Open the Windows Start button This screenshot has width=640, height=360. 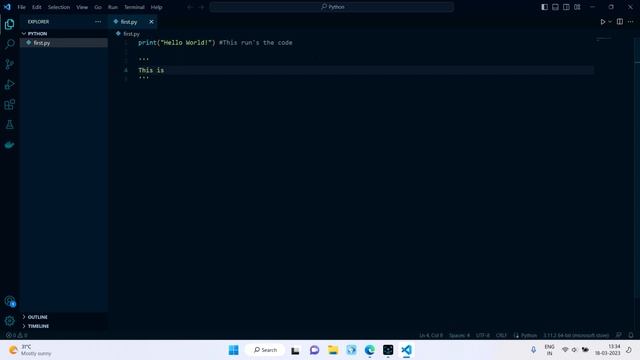click(233, 350)
